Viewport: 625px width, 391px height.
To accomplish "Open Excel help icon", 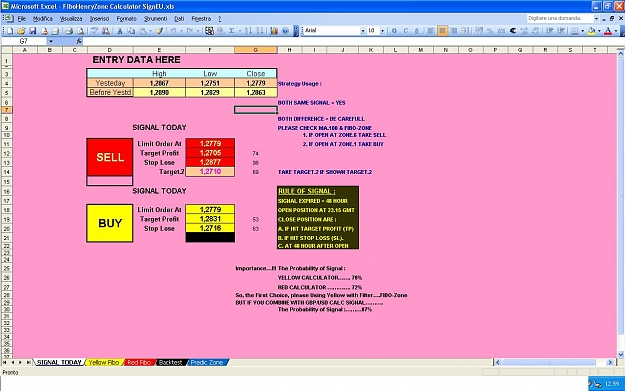I will click(x=285, y=31).
